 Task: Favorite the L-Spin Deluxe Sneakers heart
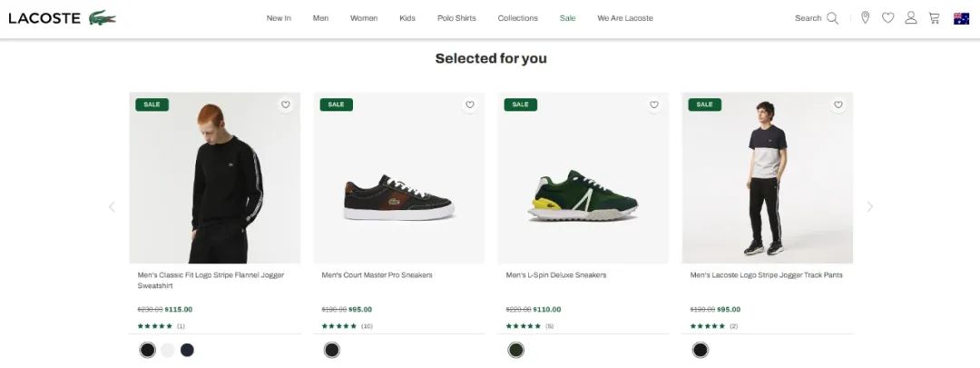(x=654, y=105)
